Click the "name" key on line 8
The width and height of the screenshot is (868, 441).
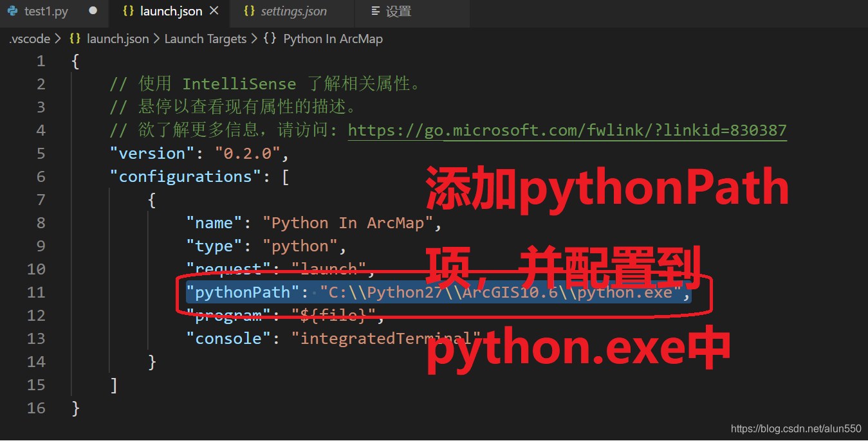coord(214,223)
